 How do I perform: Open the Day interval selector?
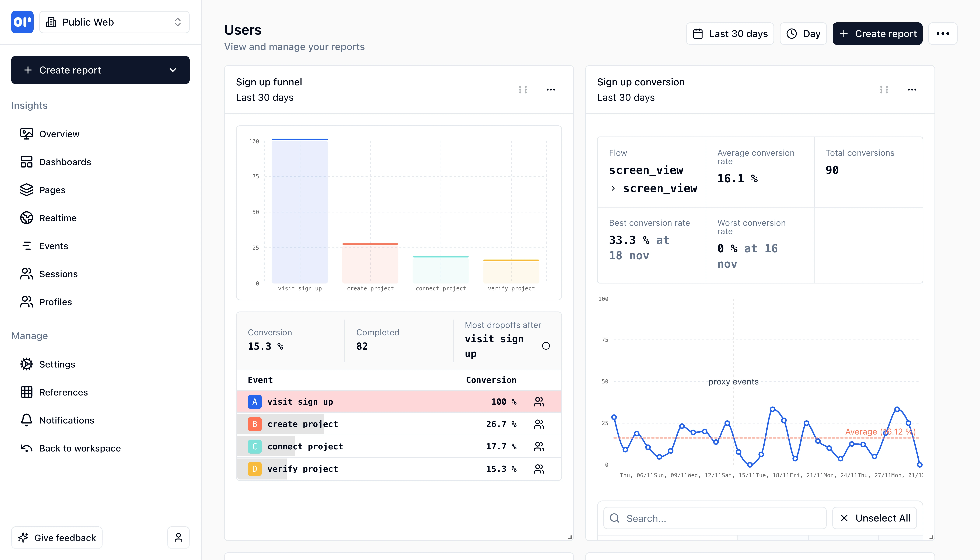803,33
